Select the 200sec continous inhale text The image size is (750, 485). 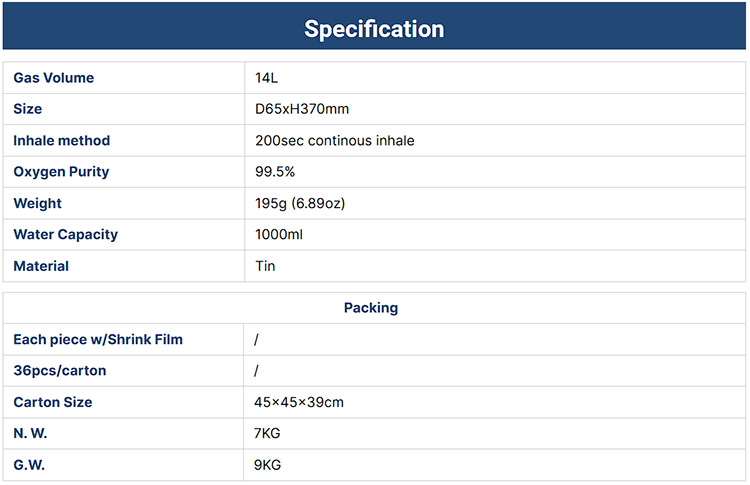(x=334, y=141)
